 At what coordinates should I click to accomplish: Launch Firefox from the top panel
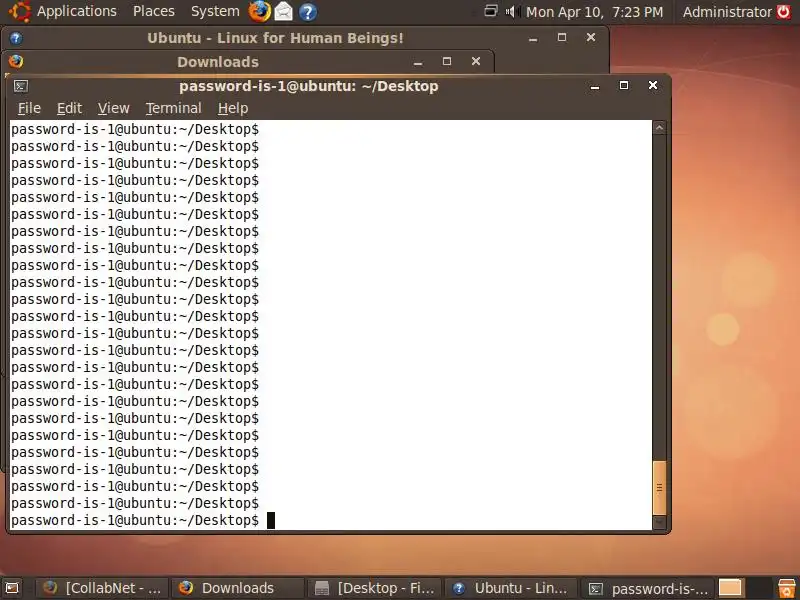259,11
